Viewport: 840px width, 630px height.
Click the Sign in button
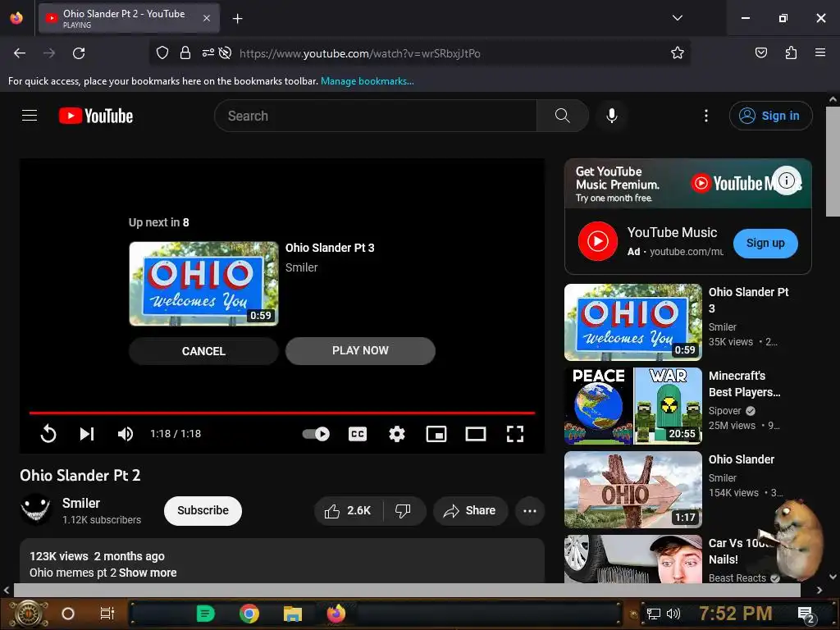(770, 116)
